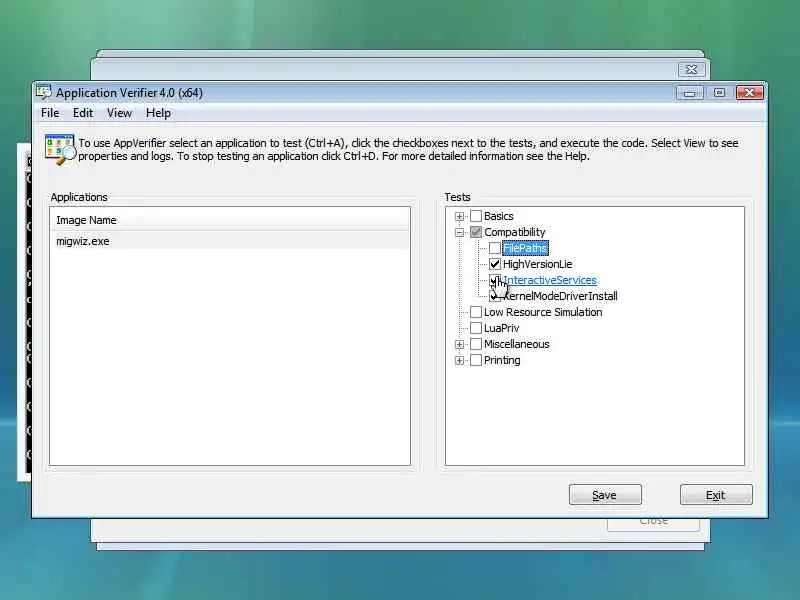Screen dimensions: 800x600
Task: Check the Miscellaneous tests checkbox
Action: pyautogui.click(x=476, y=344)
